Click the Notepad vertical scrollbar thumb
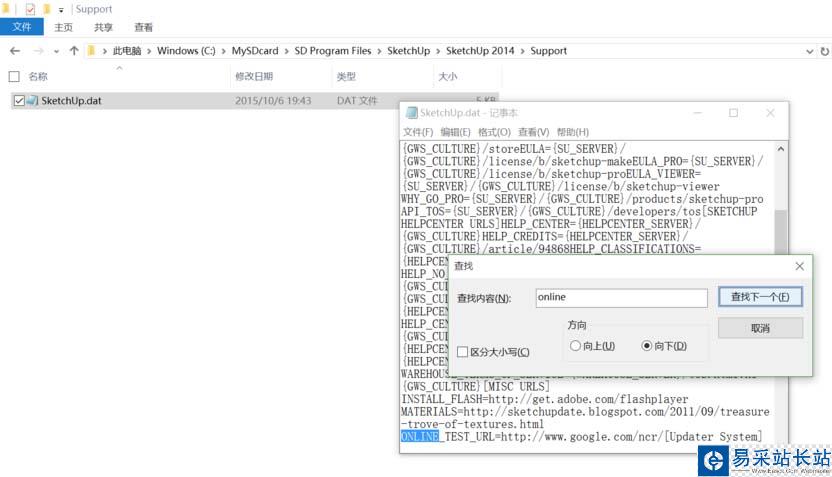 coord(781,231)
